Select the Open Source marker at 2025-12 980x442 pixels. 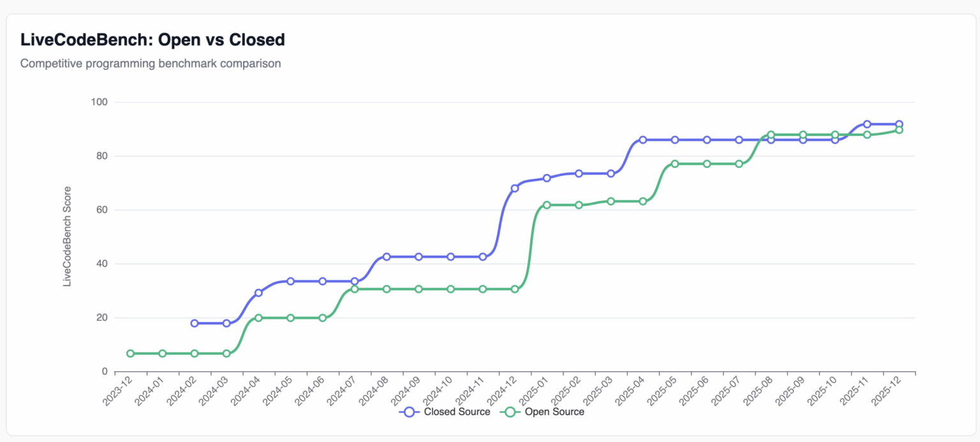(899, 130)
